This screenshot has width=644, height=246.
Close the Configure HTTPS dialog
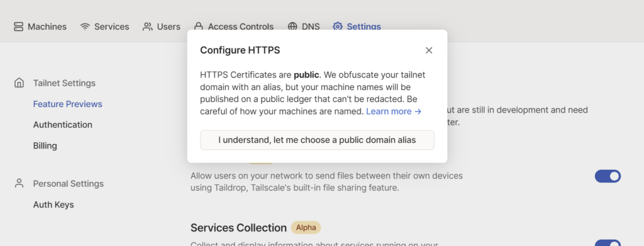coord(429,50)
